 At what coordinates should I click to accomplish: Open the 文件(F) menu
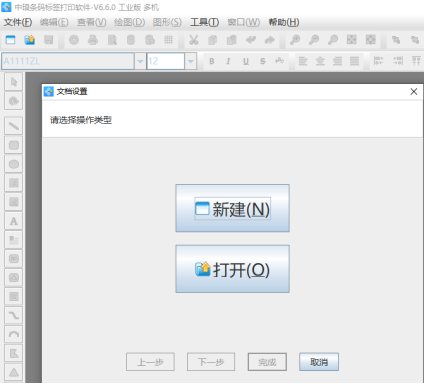pos(18,22)
